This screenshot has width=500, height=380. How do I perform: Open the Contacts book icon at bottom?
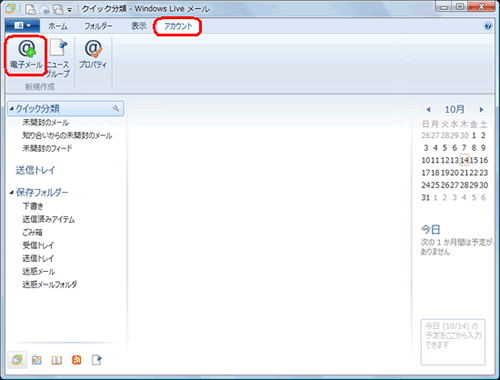tap(57, 360)
